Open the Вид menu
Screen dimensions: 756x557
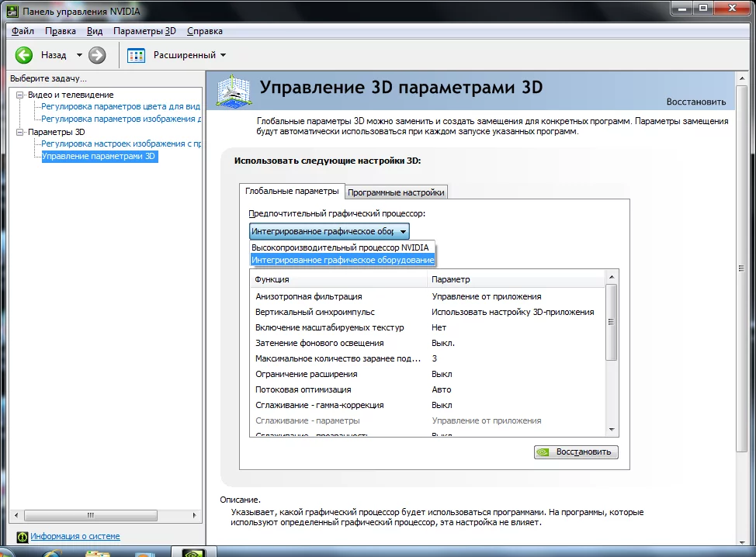[95, 31]
